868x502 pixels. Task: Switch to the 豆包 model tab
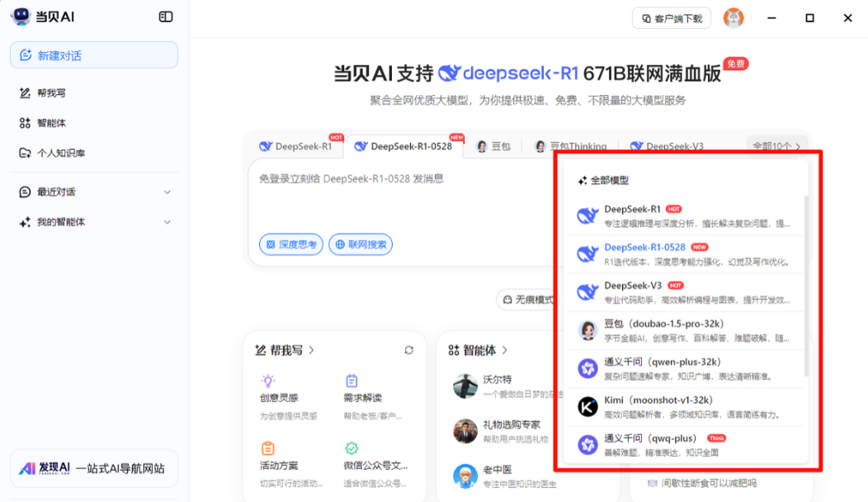(493, 146)
